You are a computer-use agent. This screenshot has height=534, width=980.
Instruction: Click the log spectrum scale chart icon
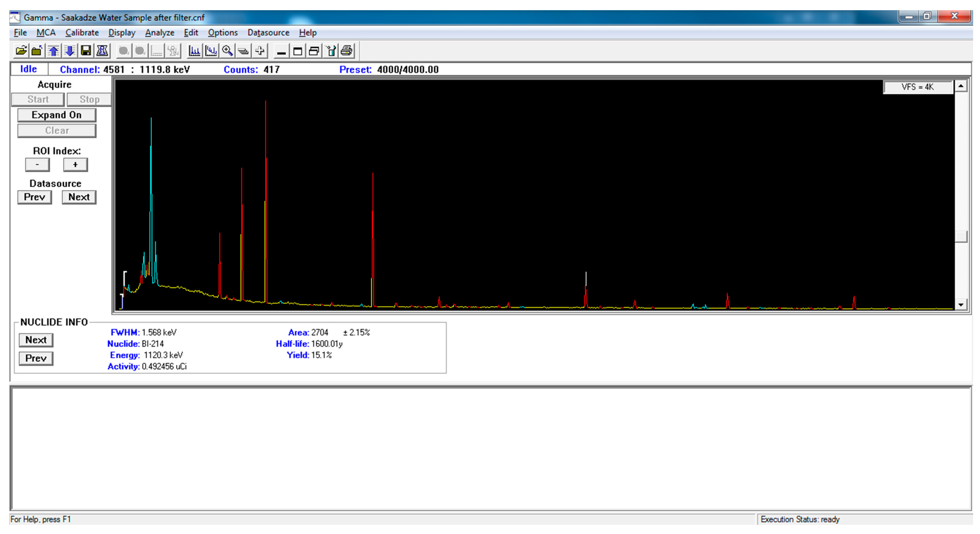(211, 51)
